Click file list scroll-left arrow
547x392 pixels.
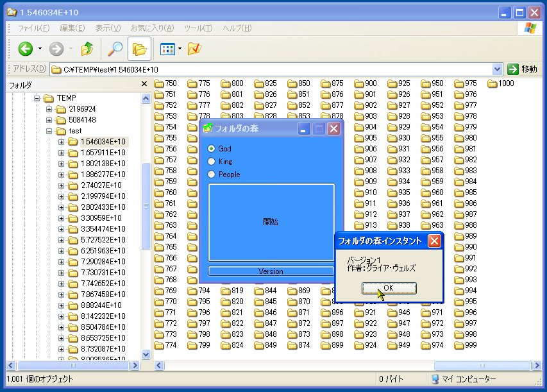(159, 366)
